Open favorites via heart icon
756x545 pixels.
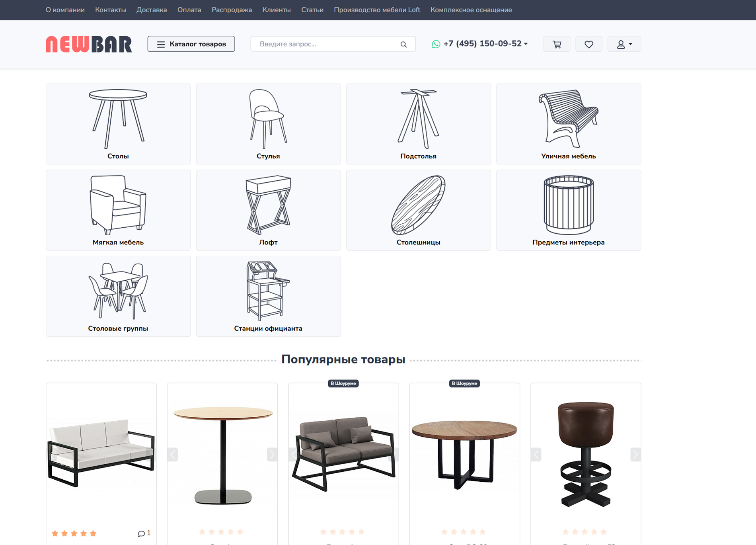588,44
